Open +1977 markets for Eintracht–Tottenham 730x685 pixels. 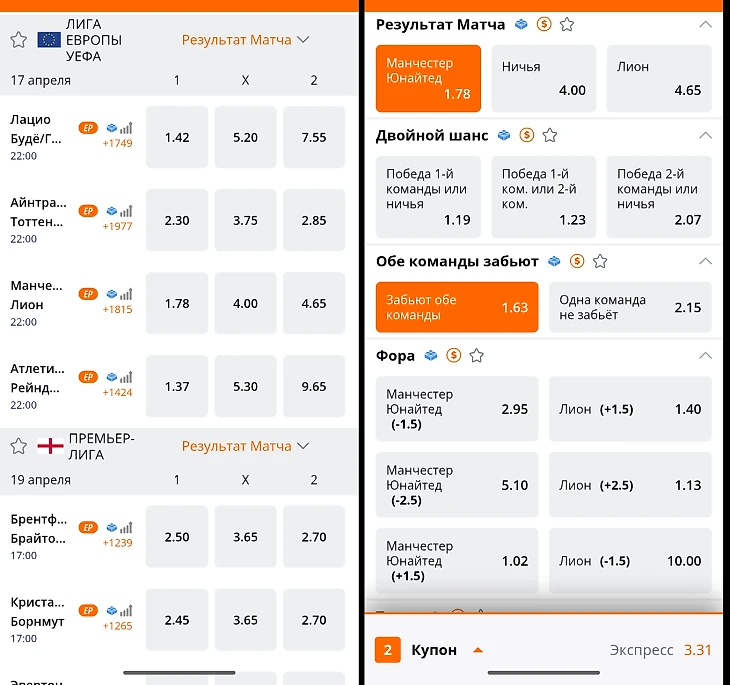coord(117,226)
